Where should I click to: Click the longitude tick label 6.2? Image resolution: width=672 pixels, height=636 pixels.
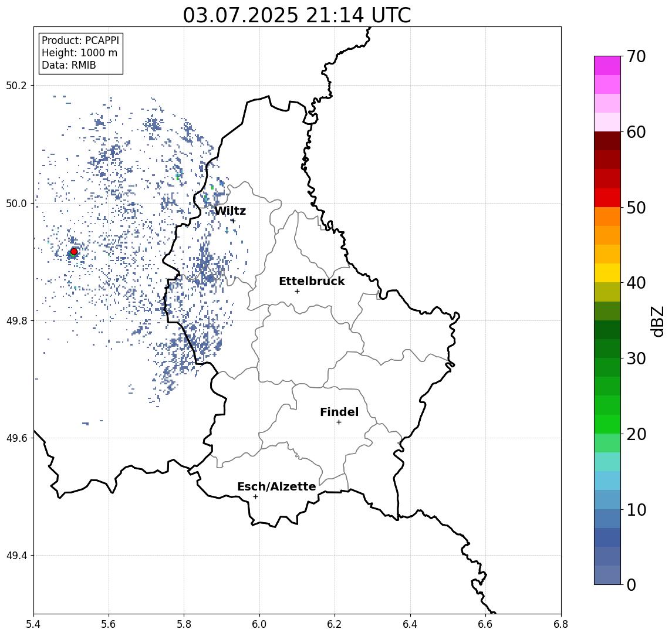pos(335,624)
